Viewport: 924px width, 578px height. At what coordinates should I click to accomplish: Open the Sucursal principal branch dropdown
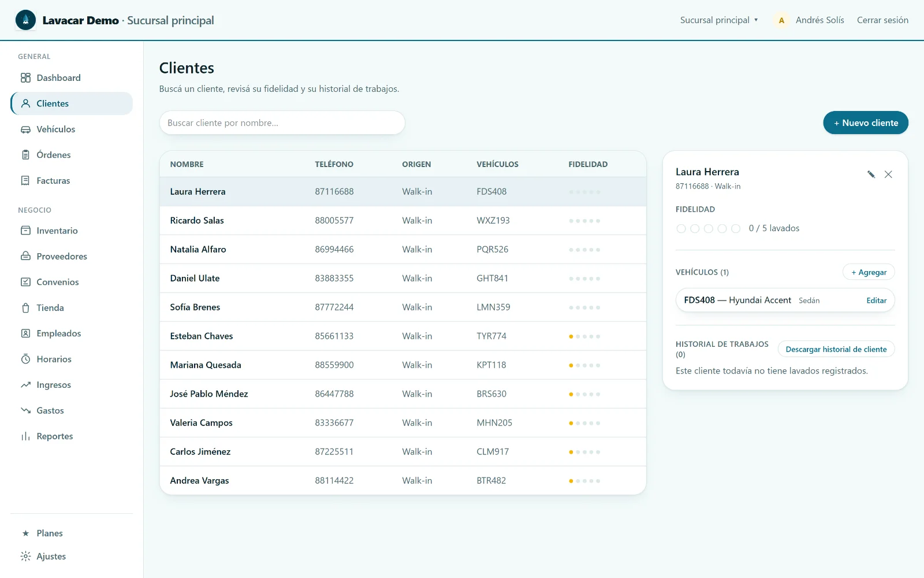[719, 20]
